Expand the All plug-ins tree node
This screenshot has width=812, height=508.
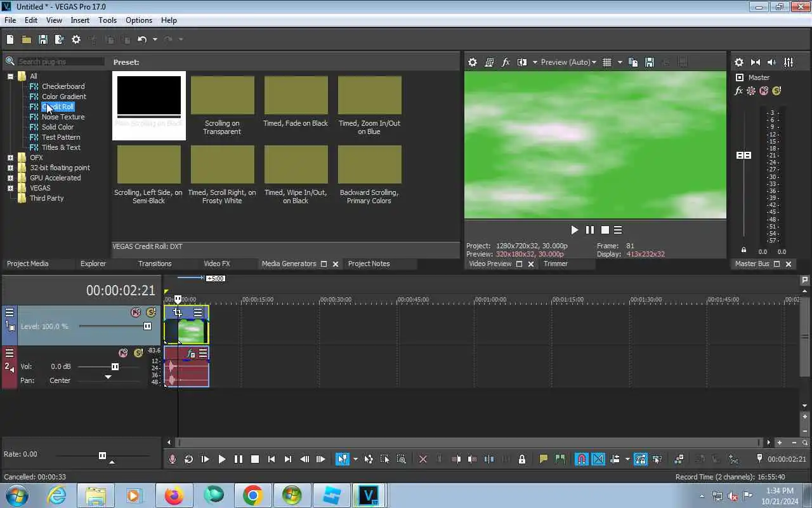point(10,76)
